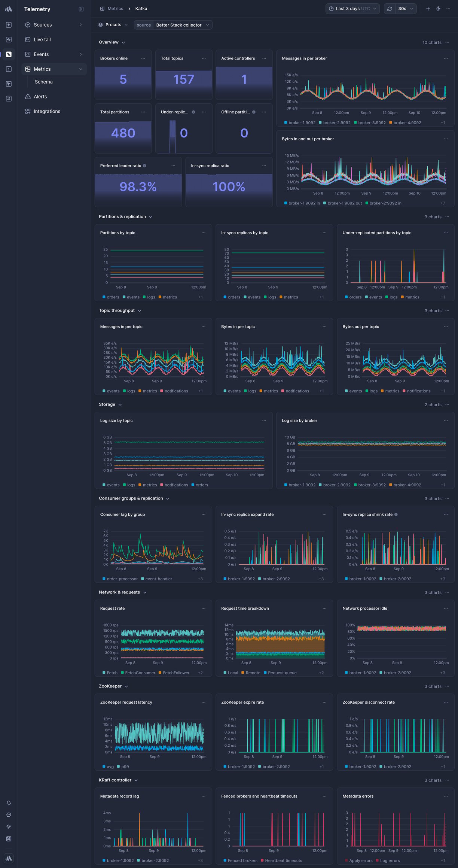Viewport: 458px width, 868px height.
Task: Click the chat bubble icon in left rail
Action: click(9, 815)
